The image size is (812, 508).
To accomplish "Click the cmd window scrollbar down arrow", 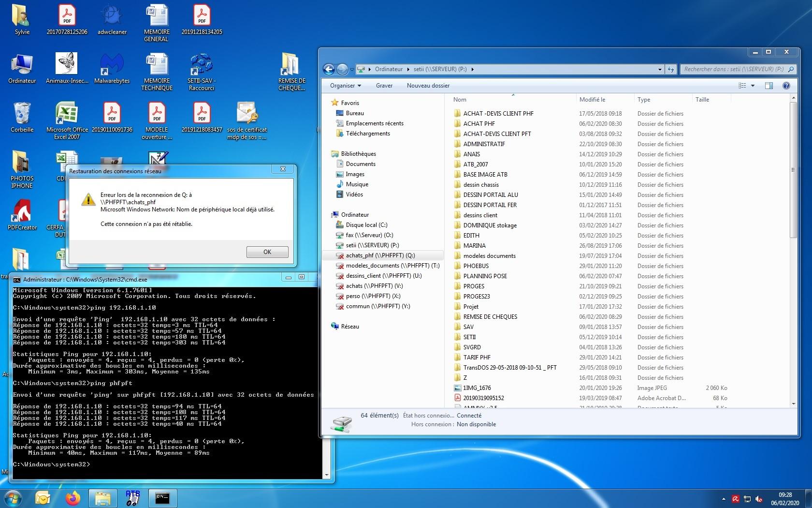I will pos(327,475).
